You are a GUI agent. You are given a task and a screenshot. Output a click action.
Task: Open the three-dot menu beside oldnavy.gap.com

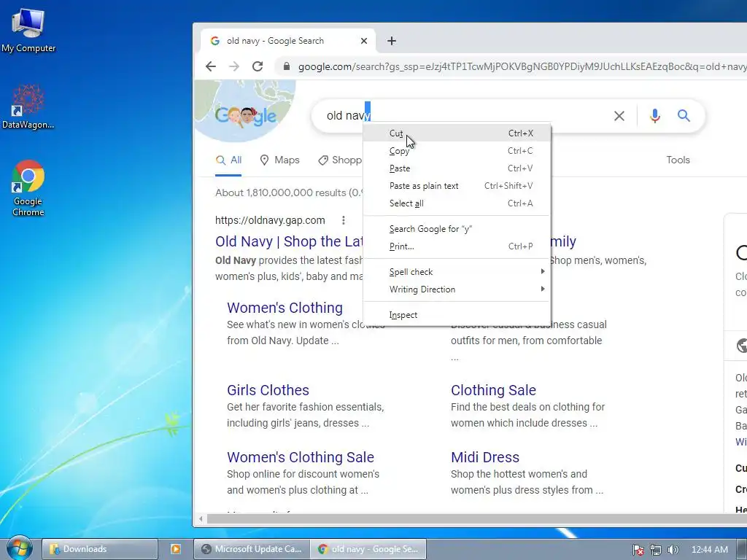(344, 220)
